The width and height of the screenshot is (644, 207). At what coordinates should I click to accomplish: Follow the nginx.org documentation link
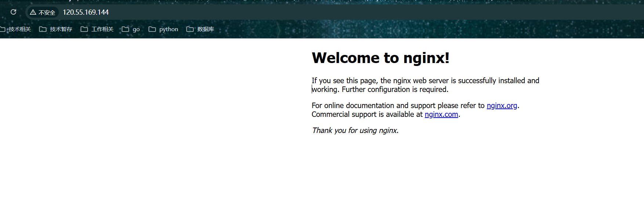click(502, 106)
